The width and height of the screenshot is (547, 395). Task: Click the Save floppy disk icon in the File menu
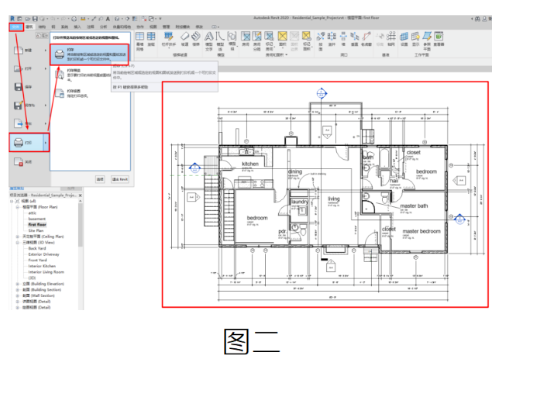pos(18,87)
